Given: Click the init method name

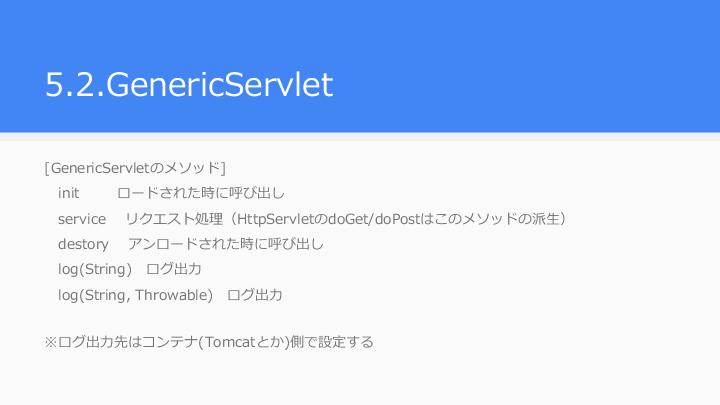Looking at the screenshot, I should 68,193.
